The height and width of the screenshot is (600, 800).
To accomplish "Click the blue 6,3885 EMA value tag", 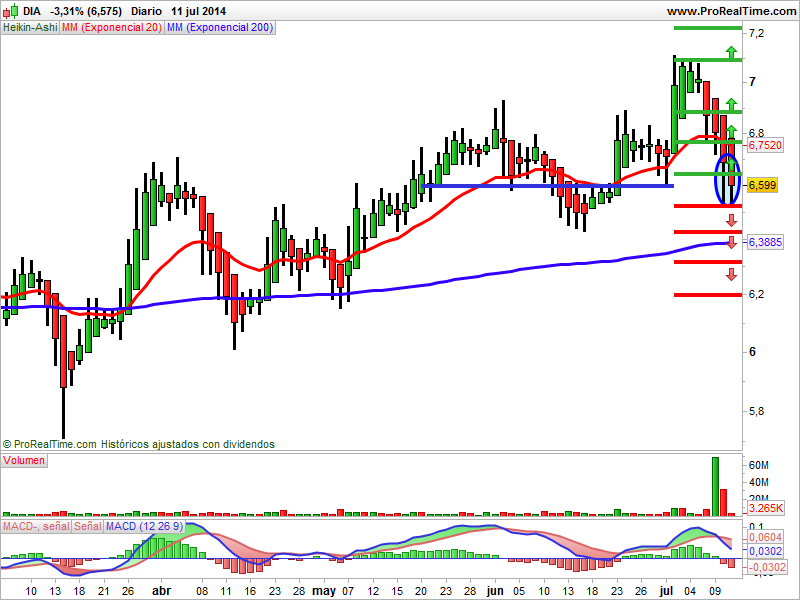I will 765,242.
